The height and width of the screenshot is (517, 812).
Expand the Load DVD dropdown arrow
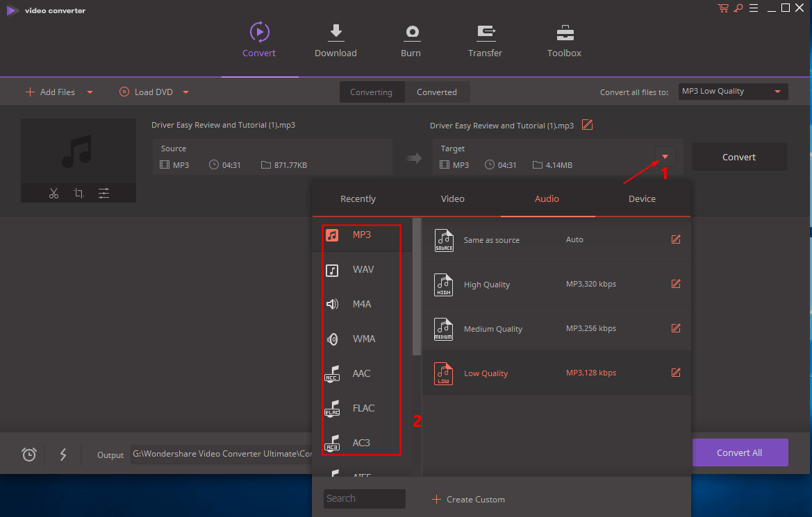[186, 92]
